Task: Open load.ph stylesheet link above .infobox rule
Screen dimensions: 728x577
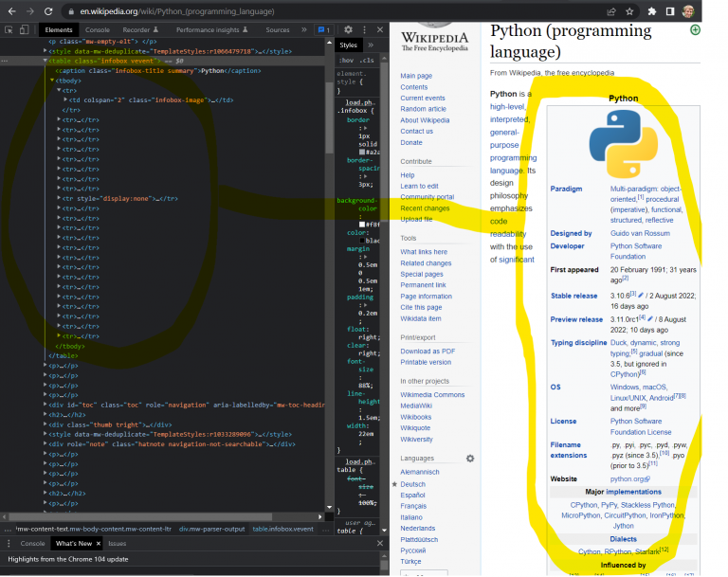Action: 360,102
